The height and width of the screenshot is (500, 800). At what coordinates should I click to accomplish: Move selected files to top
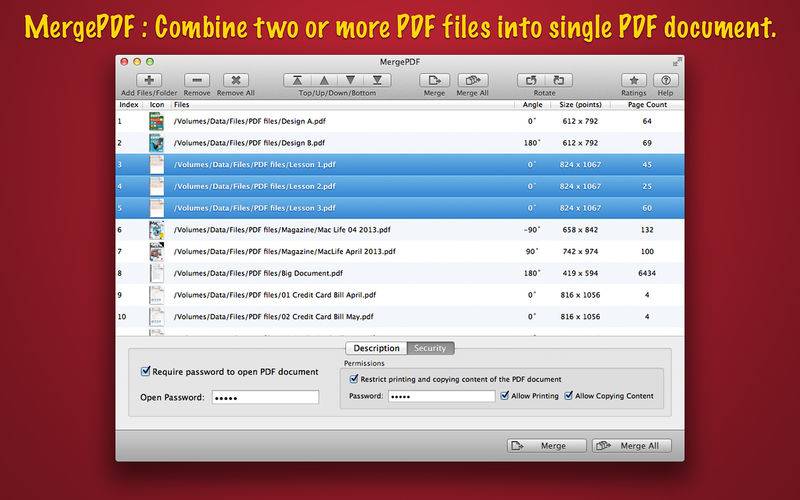click(x=298, y=80)
